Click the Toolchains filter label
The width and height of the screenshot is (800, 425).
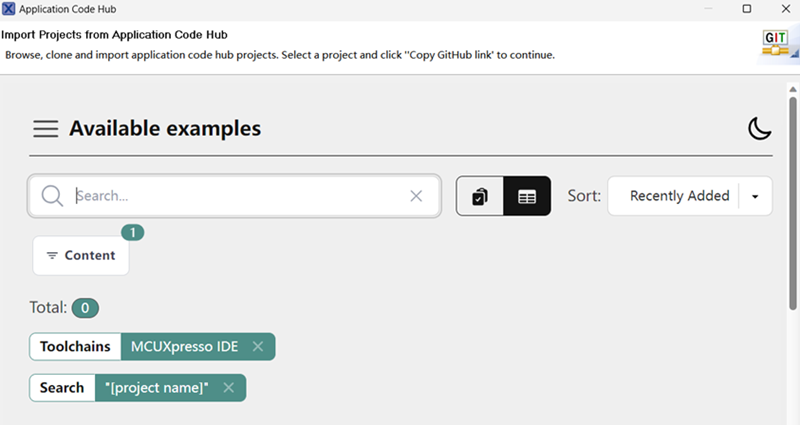point(75,347)
